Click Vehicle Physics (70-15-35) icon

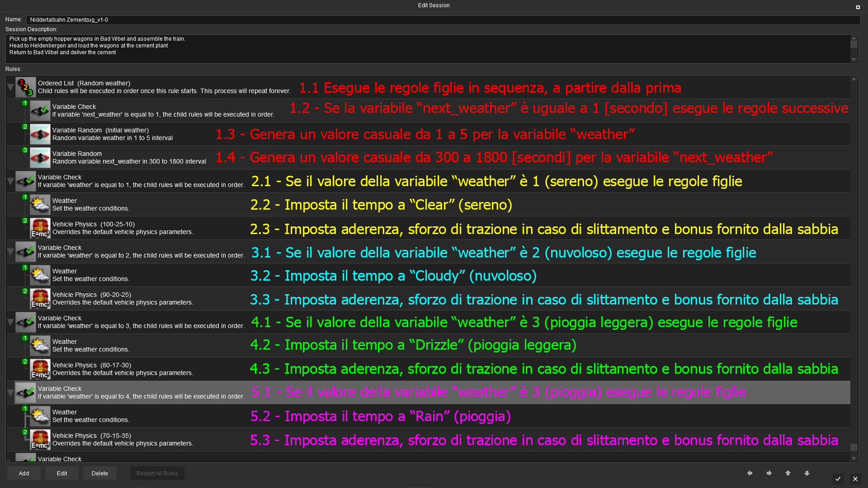tap(40, 440)
